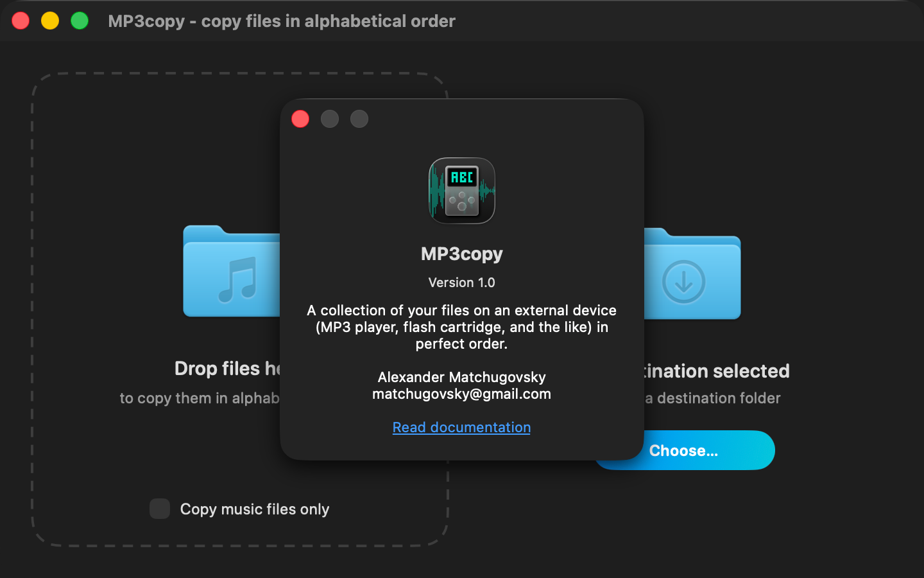Close the main MP3copy window
This screenshot has height=578, width=924.
click(21, 21)
